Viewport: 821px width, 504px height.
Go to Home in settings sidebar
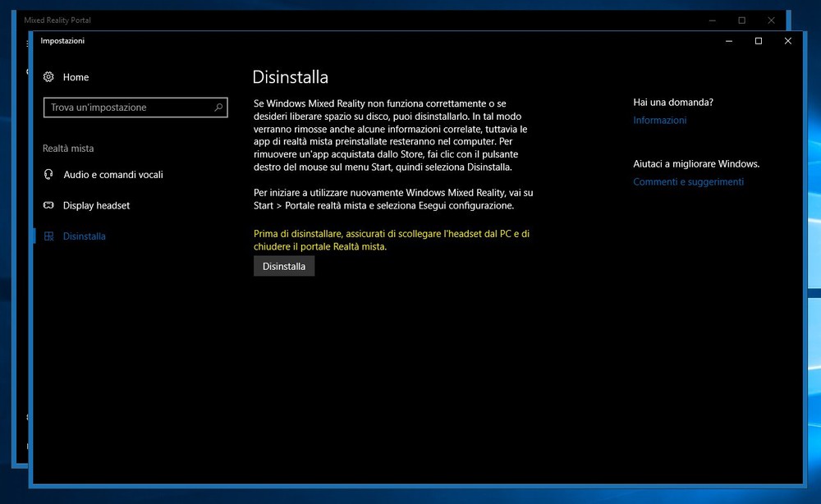pyautogui.click(x=76, y=77)
